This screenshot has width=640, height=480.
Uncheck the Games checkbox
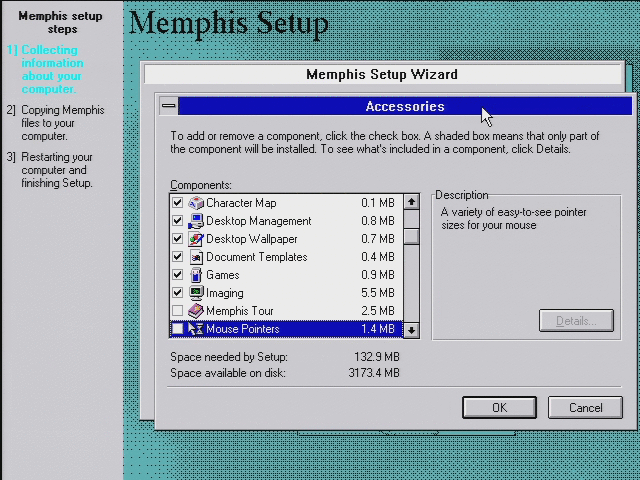[x=177, y=275]
